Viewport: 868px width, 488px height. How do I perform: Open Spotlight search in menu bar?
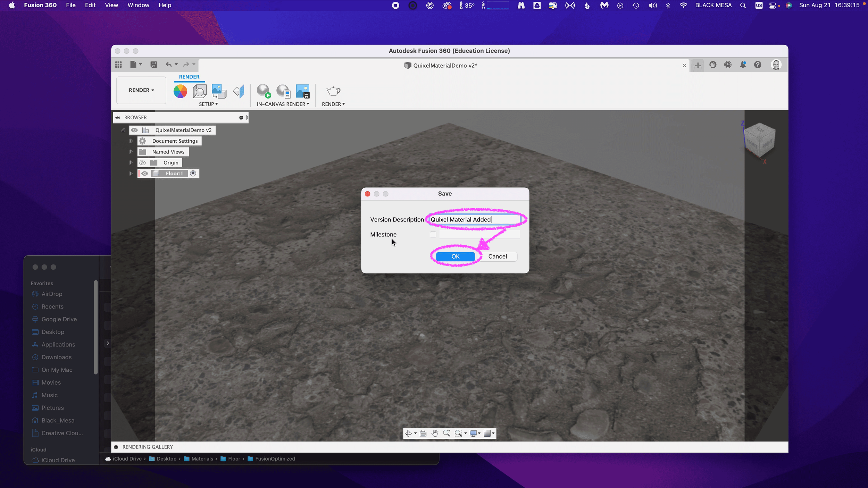pos(743,5)
